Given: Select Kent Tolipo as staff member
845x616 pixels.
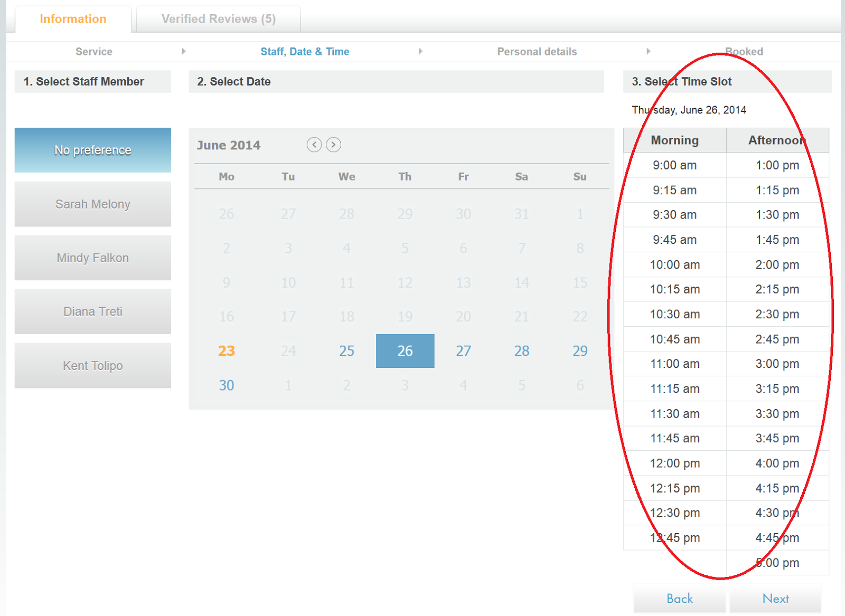Looking at the screenshot, I should tap(92, 365).
